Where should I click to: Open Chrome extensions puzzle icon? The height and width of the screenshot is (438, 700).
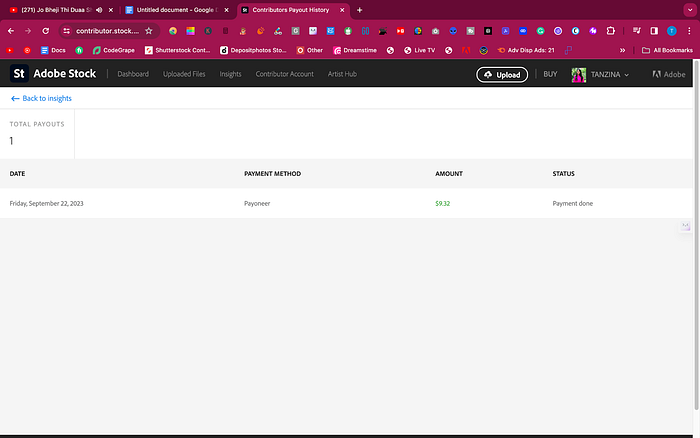tap(610, 31)
